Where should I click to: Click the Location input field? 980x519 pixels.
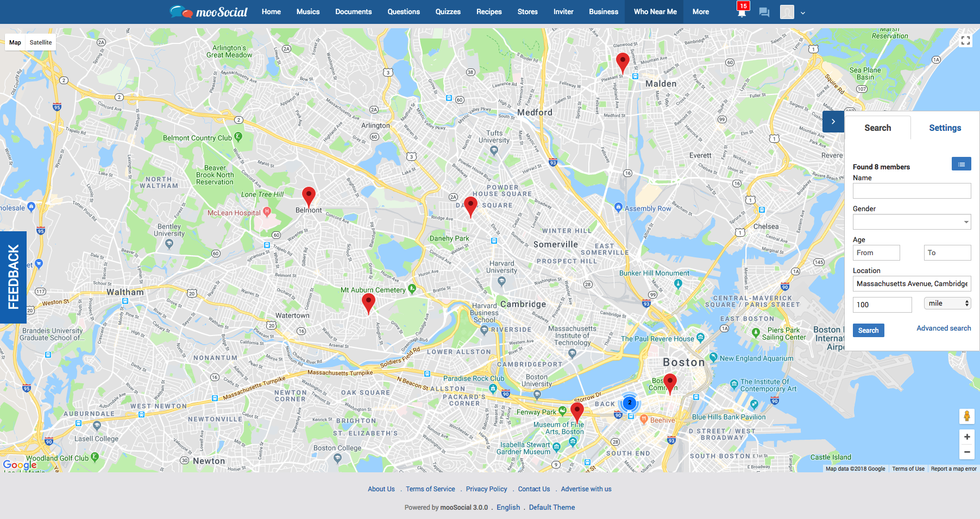[x=912, y=283]
